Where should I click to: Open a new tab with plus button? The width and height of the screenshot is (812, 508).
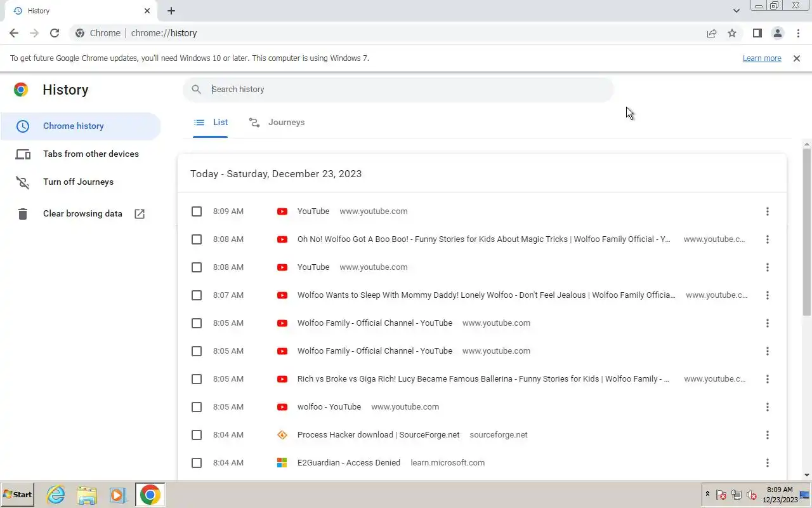pyautogui.click(x=171, y=11)
